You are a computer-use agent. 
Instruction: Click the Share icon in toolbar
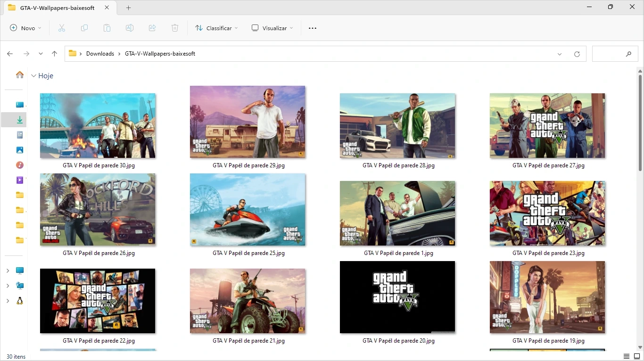pos(152,28)
